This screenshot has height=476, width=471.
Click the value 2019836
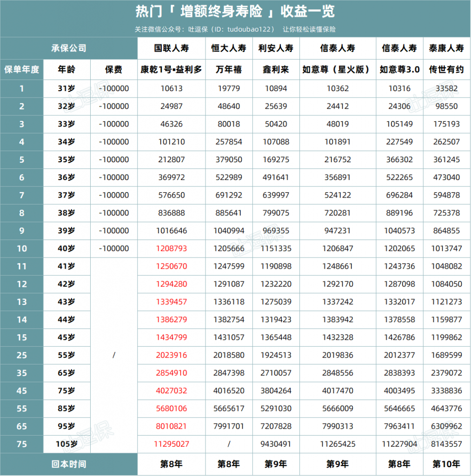tap(338, 355)
